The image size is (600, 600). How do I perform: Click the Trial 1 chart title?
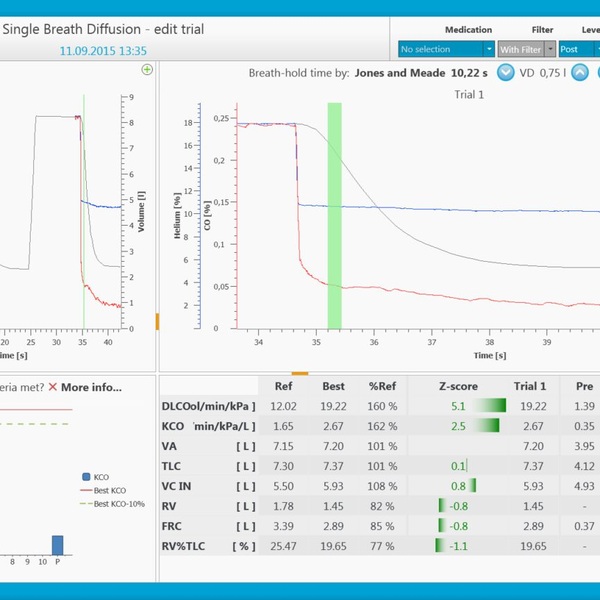coord(469,95)
